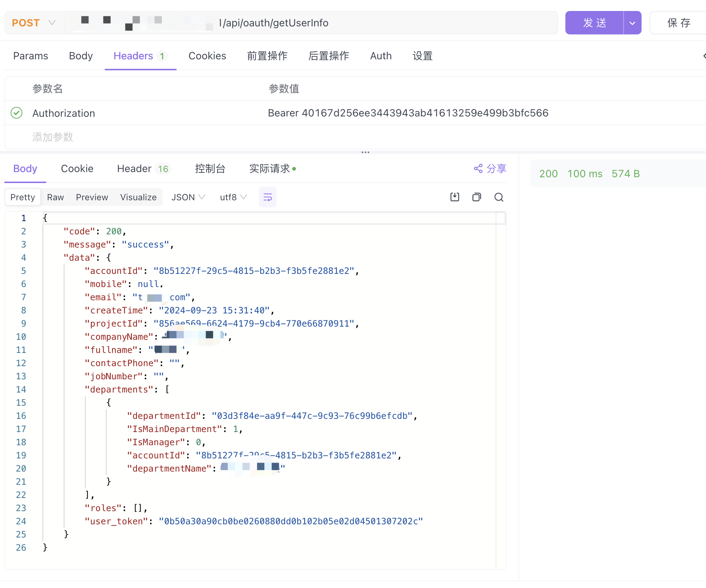
Task: Open the Auth tab
Action: click(x=381, y=56)
